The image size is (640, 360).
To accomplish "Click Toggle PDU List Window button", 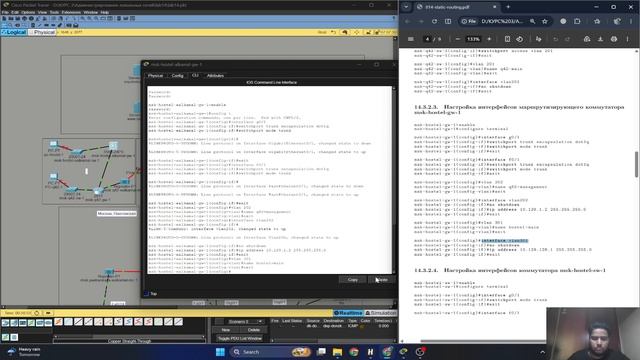I will 240,338.
